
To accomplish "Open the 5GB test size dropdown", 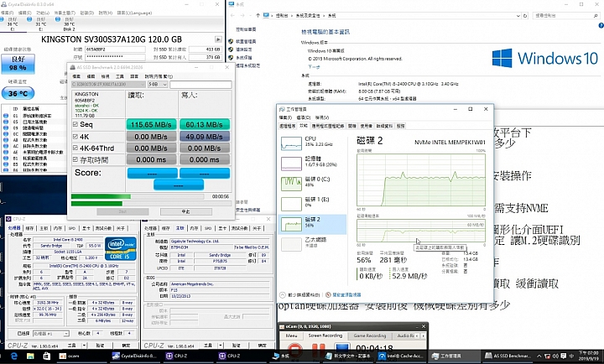I will pos(157,84).
